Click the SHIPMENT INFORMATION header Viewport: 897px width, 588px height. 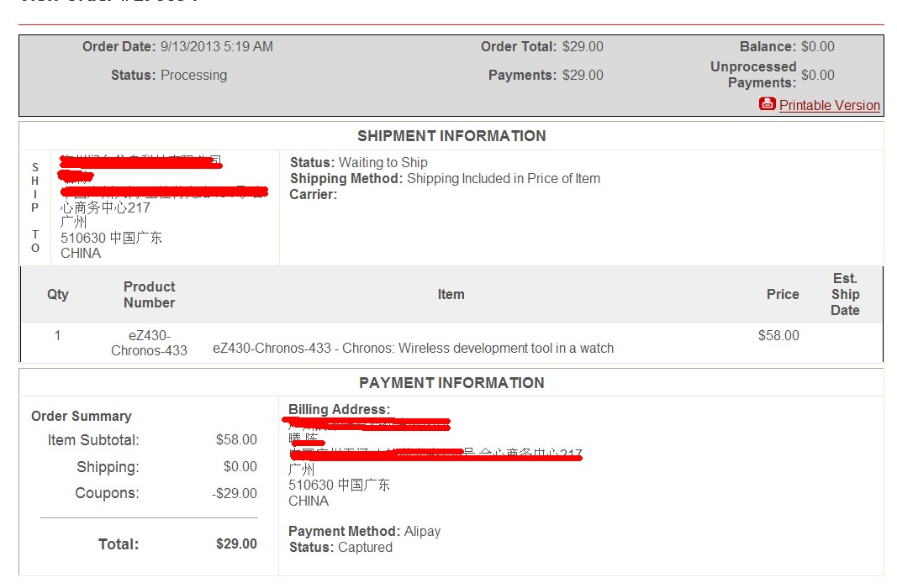[451, 136]
